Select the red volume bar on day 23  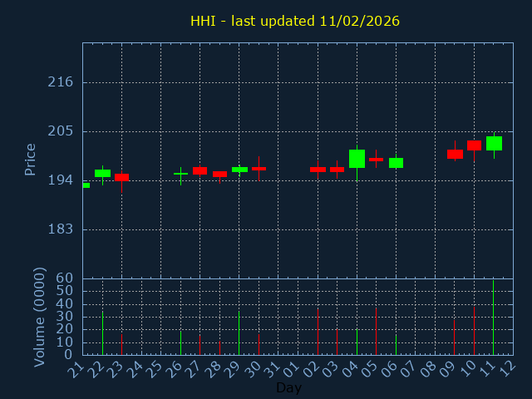121,345
